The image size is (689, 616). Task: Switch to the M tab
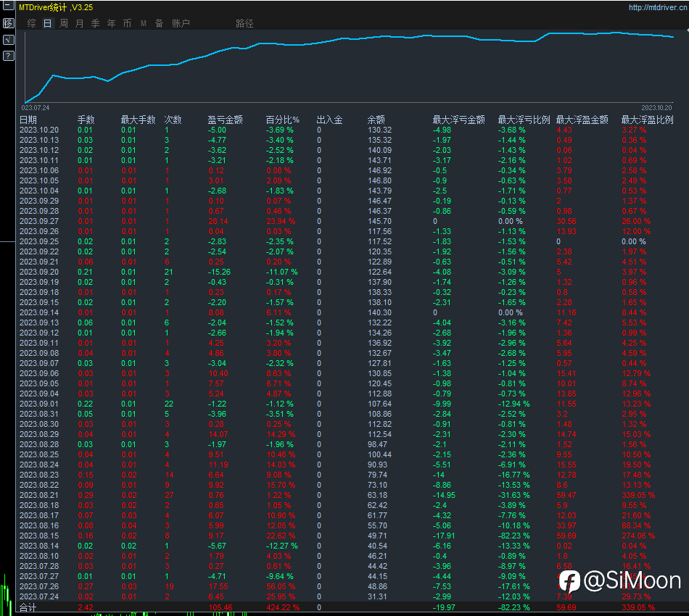pos(144,23)
